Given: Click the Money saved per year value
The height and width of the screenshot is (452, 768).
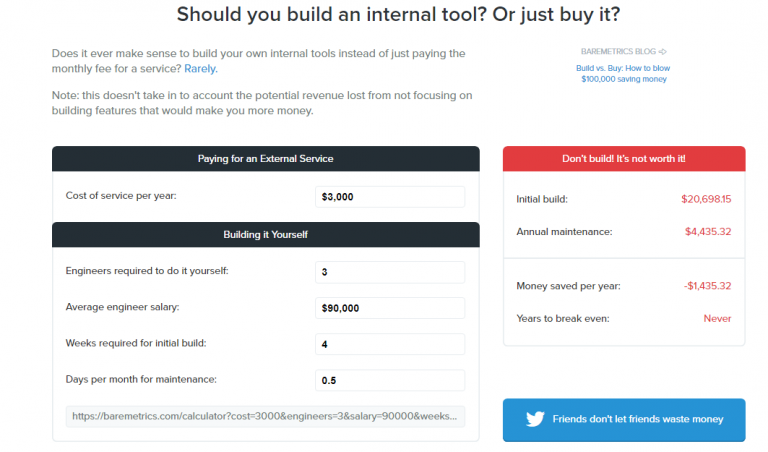Looking at the screenshot, I should (708, 286).
